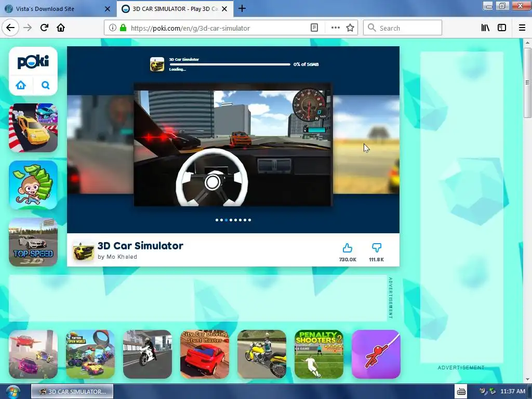Open the yellow race car game thumbnail
This screenshot has height=399, width=532.
pyautogui.click(x=33, y=128)
